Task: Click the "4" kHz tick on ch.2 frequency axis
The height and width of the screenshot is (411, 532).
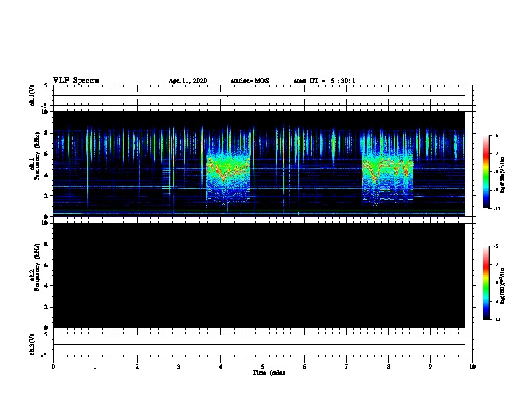Action: pos(46,286)
